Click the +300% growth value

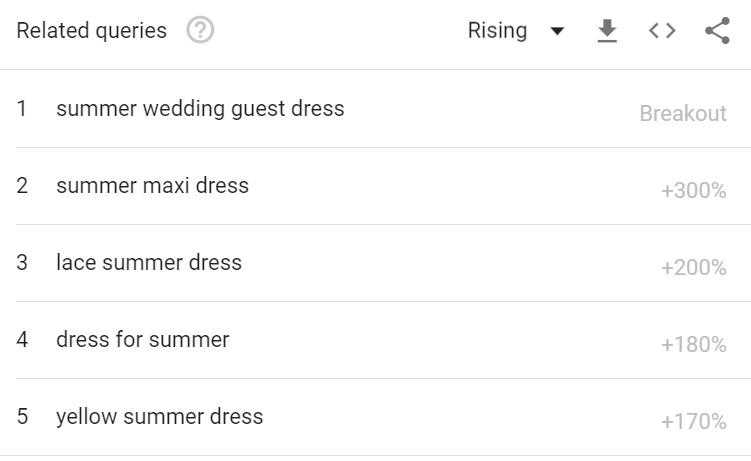(694, 191)
